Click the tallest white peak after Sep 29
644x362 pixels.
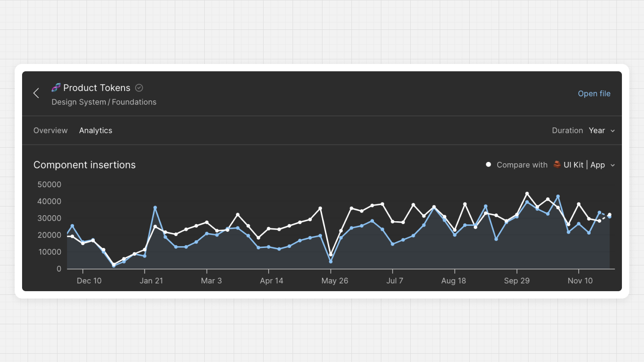(527, 193)
